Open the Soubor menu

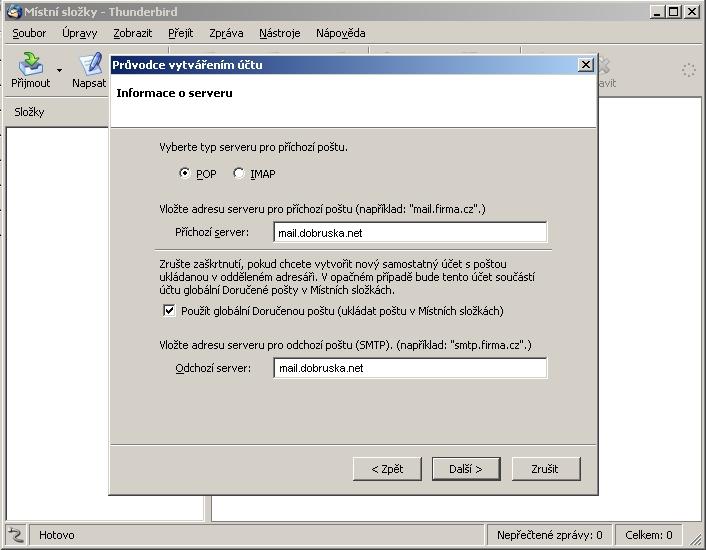[29, 33]
